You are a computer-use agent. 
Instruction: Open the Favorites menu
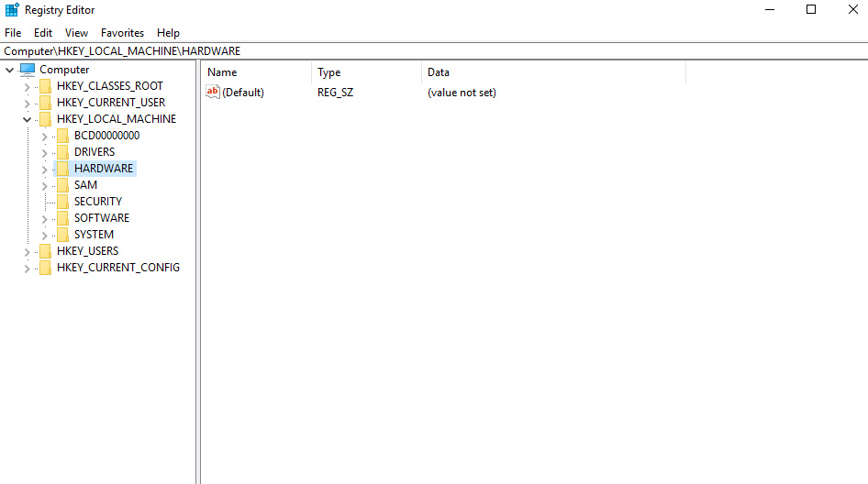click(x=122, y=33)
